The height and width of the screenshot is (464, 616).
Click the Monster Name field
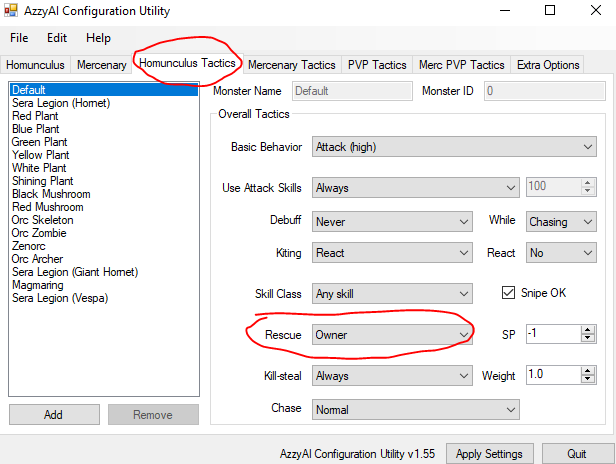click(352, 91)
